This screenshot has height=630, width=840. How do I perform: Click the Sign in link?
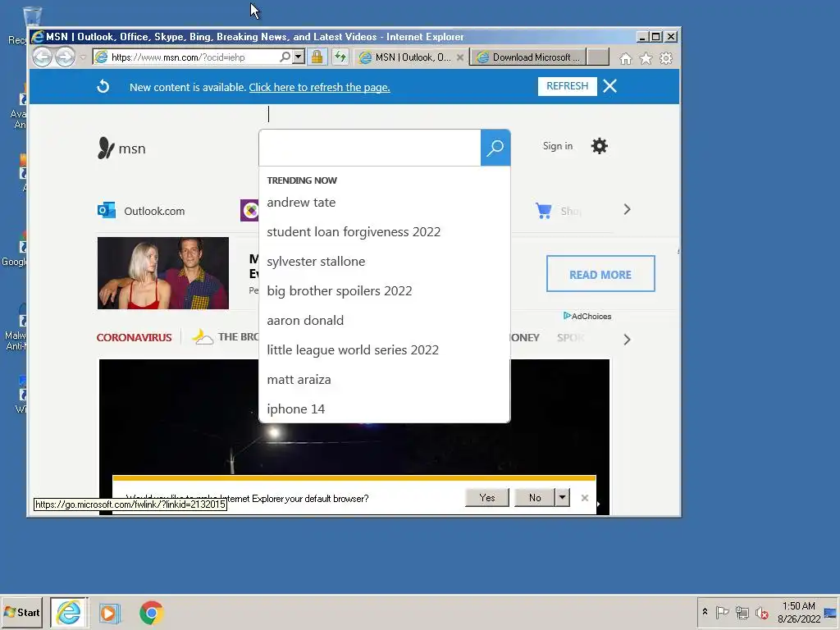[x=558, y=146]
